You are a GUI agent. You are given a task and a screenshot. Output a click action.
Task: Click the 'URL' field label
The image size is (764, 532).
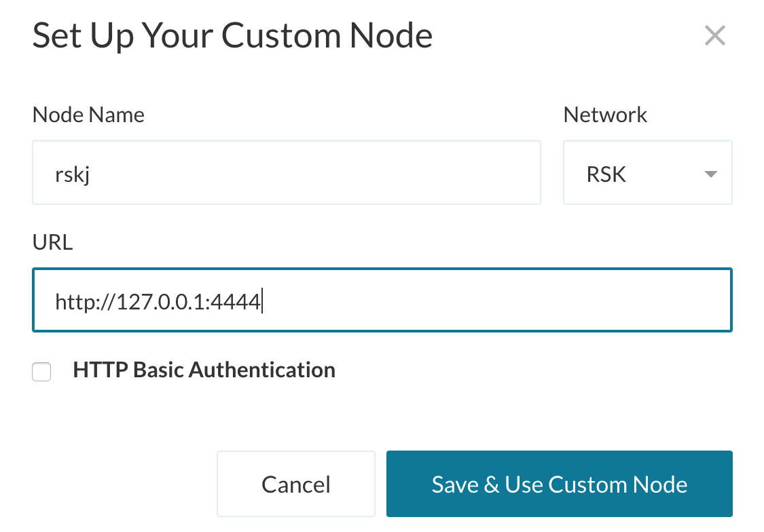tap(52, 242)
